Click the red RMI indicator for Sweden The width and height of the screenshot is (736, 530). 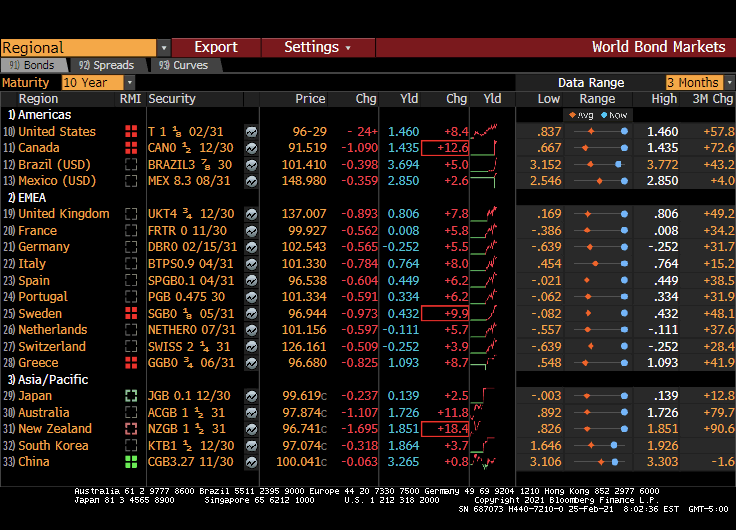click(x=131, y=313)
